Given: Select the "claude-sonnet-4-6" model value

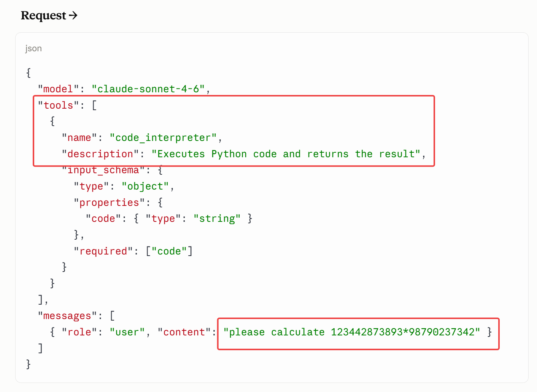Looking at the screenshot, I should [148, 89].
